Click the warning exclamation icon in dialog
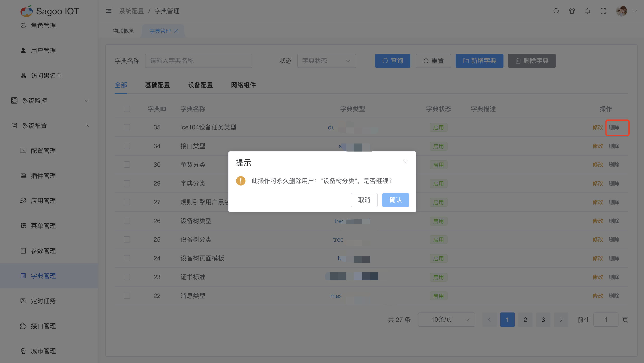The width and height of the screenshot is (644, 363). 241,181
